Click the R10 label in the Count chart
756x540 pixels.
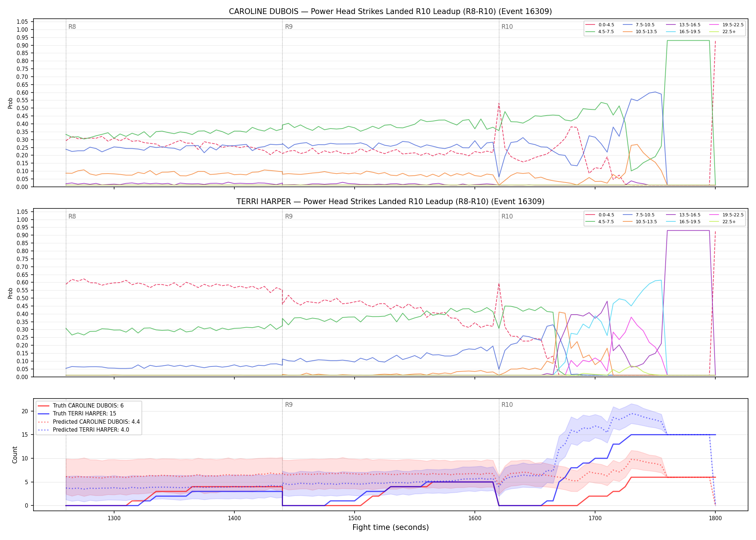point(507,405)
